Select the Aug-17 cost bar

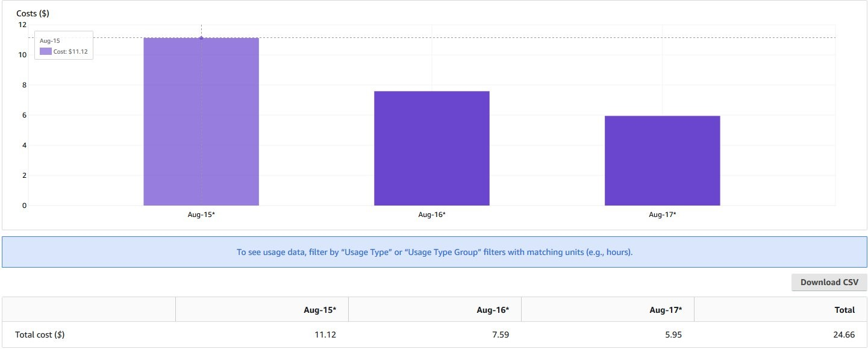point(663,160)
